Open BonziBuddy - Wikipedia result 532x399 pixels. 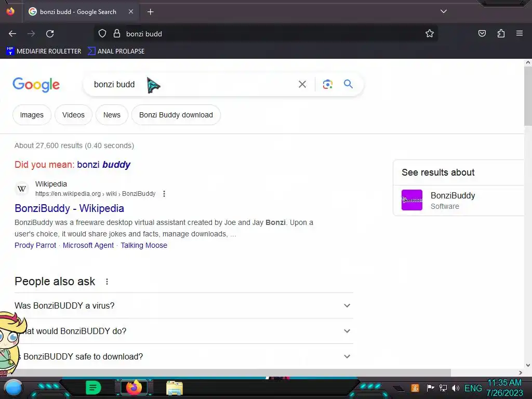click(x=69, y=208)
